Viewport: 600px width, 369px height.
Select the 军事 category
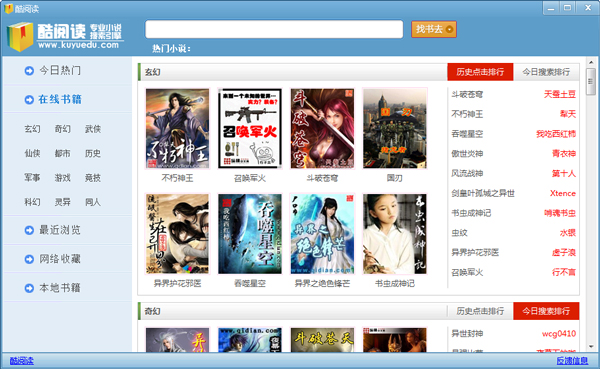32,178
